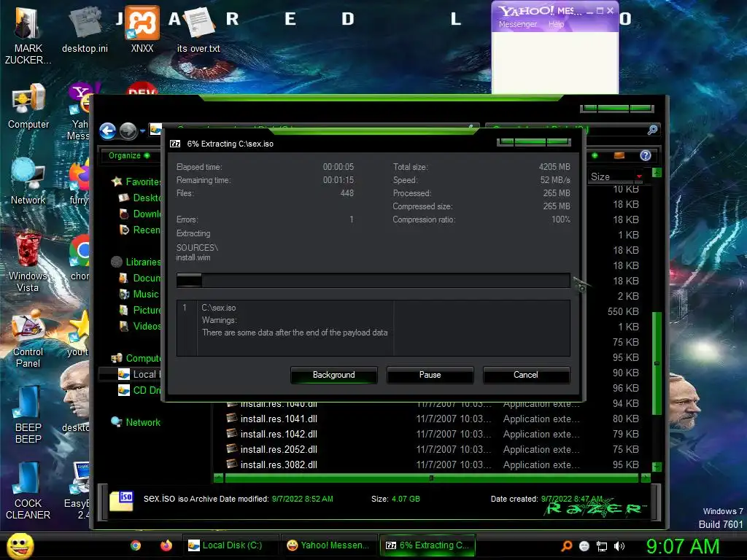747x560 pixels.
Task: Click the Yahoo smiley tray icon
Action: click(584, 546)
